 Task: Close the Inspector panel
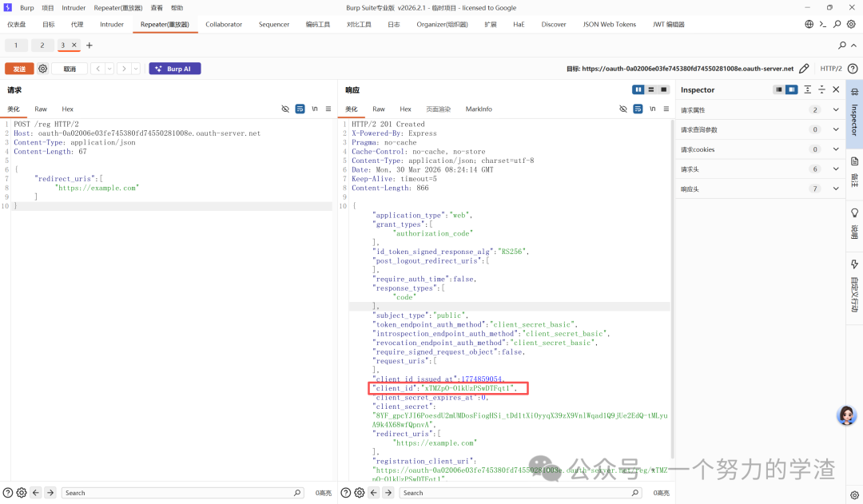pyautogui.click(x=836, y=89)
